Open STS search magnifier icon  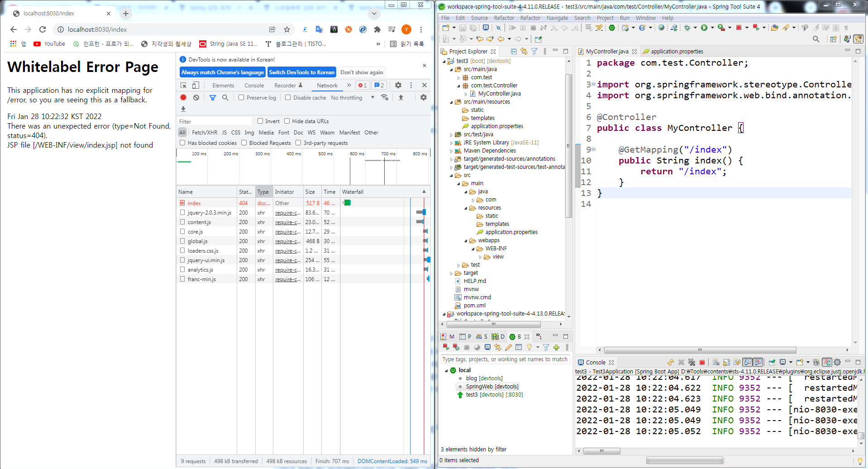[816, 39]
